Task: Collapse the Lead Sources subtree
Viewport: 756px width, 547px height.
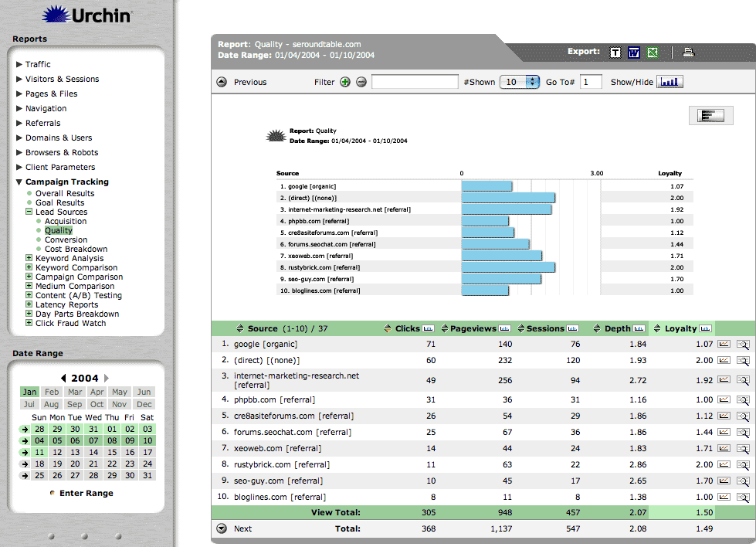Action: coord(29,212)
